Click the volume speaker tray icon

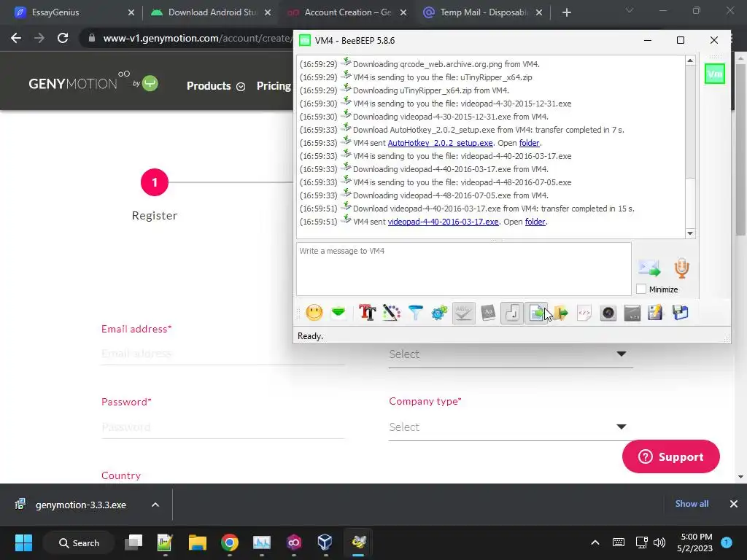659,542
